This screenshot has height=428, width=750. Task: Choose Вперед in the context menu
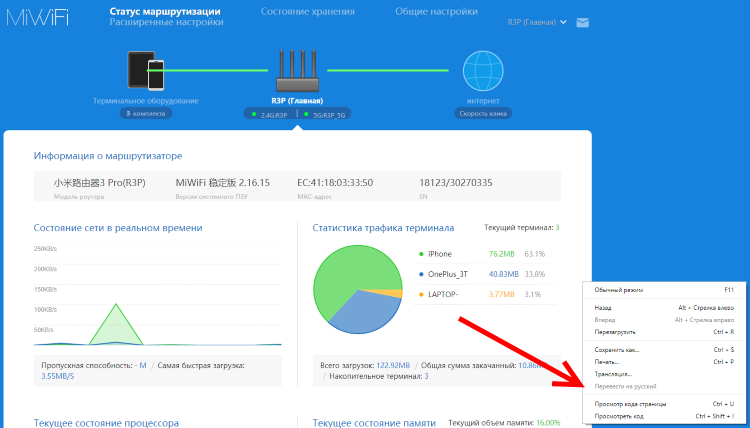pos(664,320)
